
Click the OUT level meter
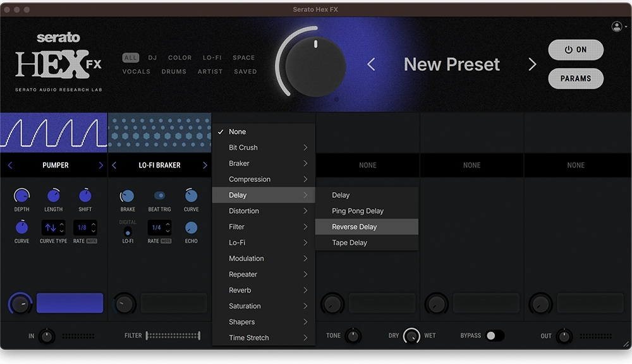coord(596,336)
